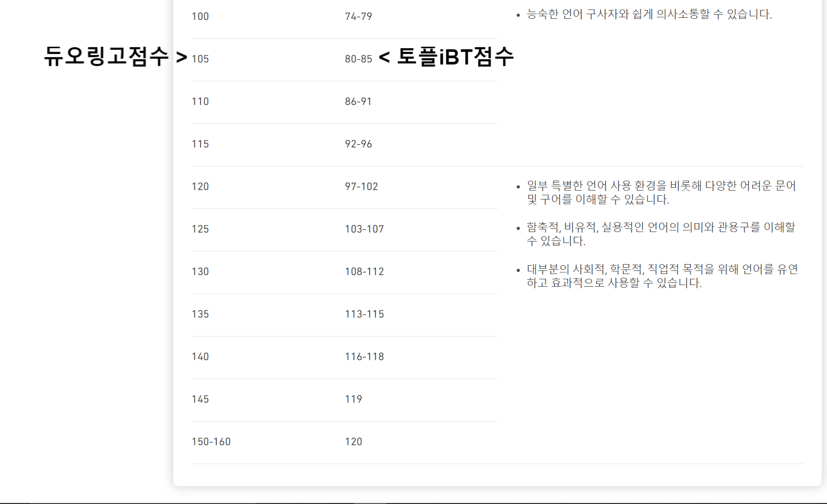Select TOEFL score cell 120
The height and width of the screenshot is (504, 827).
coord(353,442)
